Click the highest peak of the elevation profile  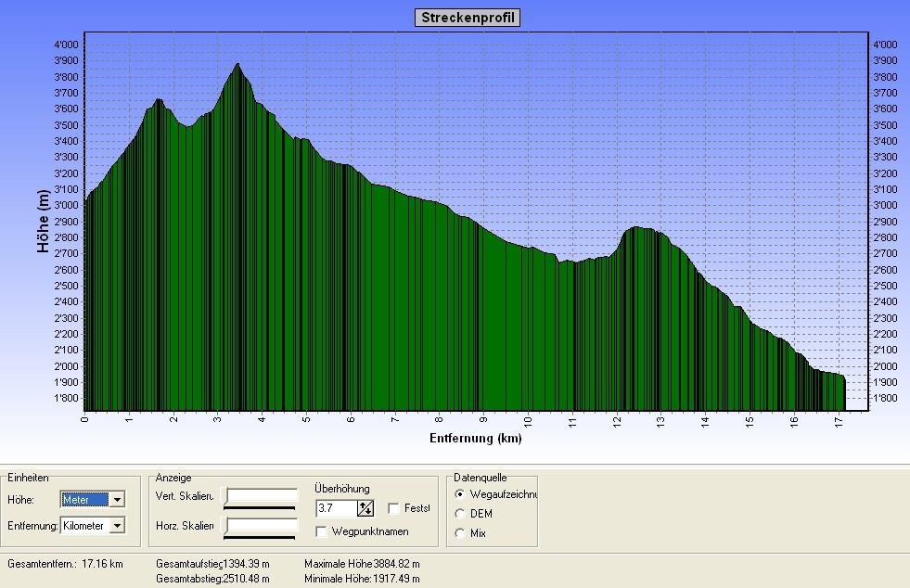tap(238, 65)
